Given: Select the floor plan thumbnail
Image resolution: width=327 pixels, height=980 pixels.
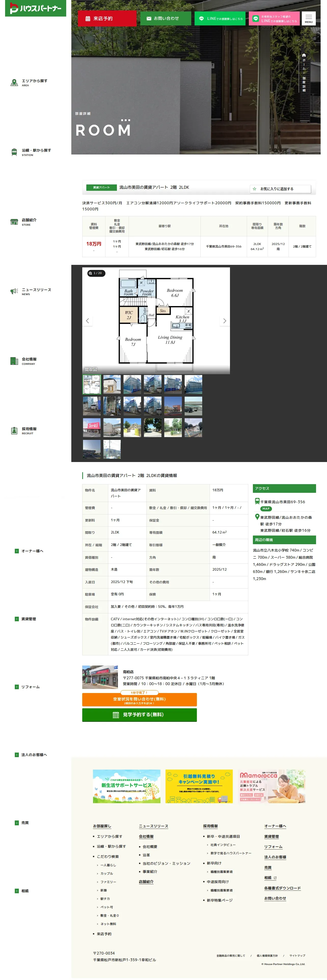Looking at the screenshot, I should point(92,384).
